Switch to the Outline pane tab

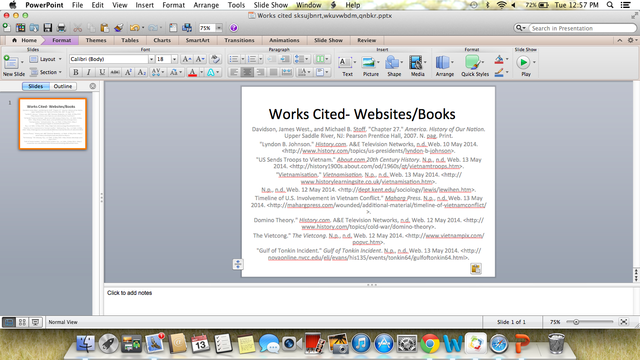[63, 86]
